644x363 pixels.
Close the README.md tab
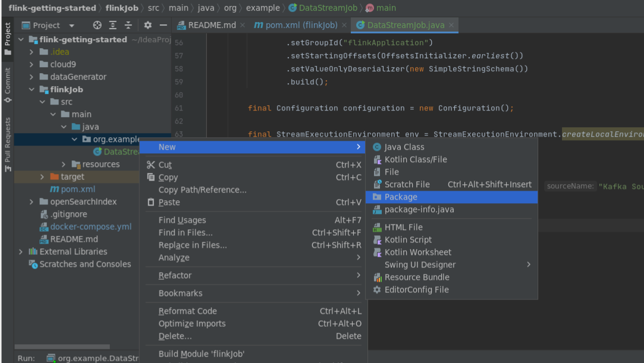(x=243, y=26)
